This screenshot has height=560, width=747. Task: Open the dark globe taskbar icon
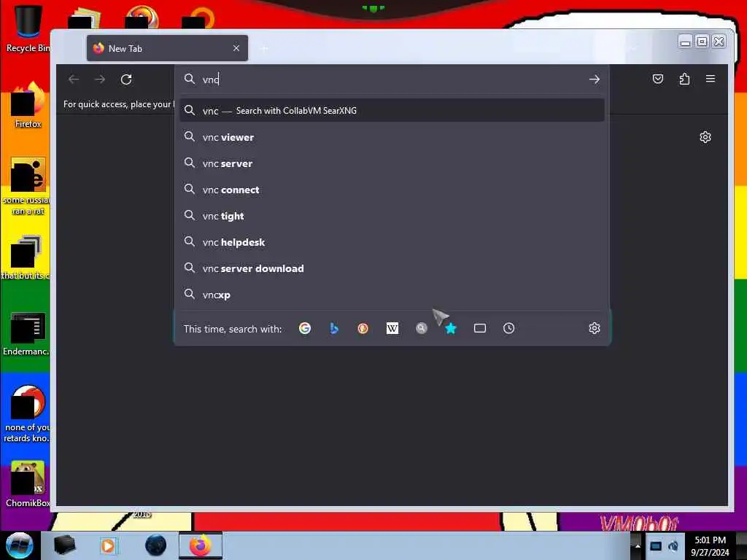point(155,545)
